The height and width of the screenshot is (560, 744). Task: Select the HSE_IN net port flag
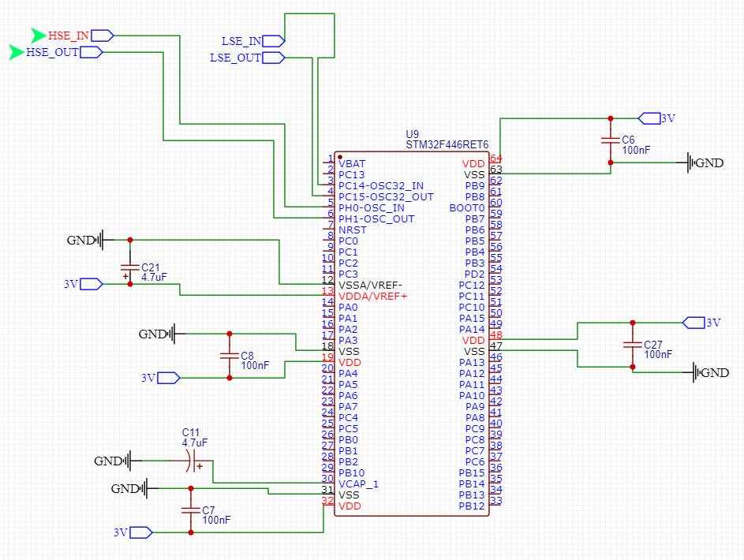[x=103, y=35]
